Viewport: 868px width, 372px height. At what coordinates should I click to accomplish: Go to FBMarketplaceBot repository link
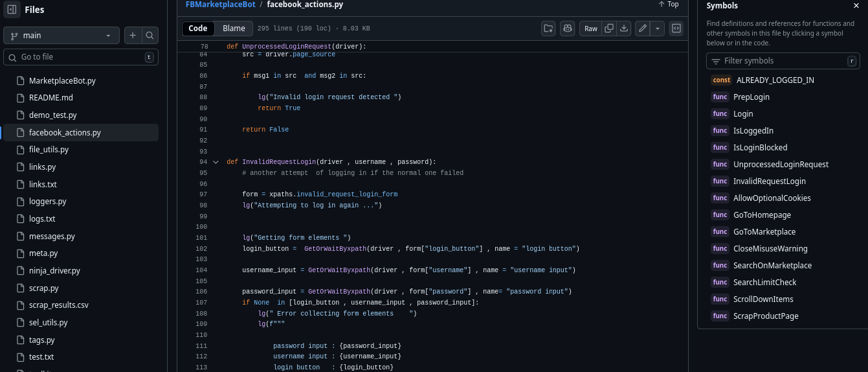pyautogui.click(x=220, y=5)
